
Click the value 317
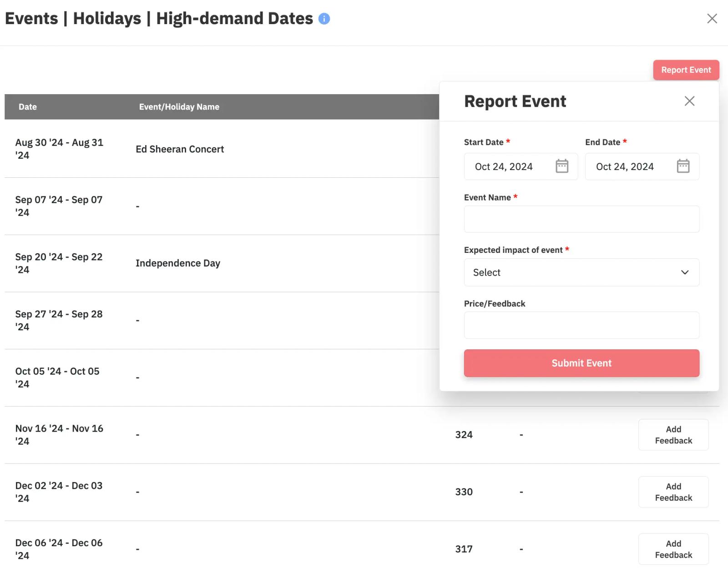[x=464, y=549]
